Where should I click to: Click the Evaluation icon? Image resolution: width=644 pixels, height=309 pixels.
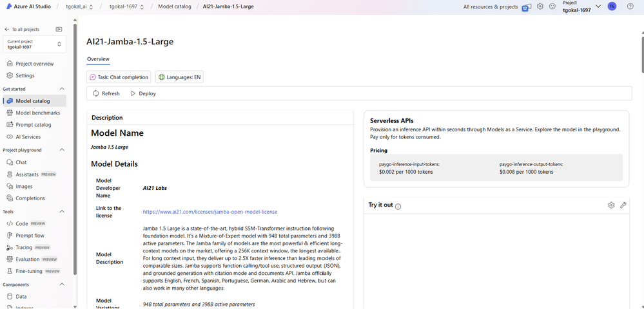[x=10, y=259]
